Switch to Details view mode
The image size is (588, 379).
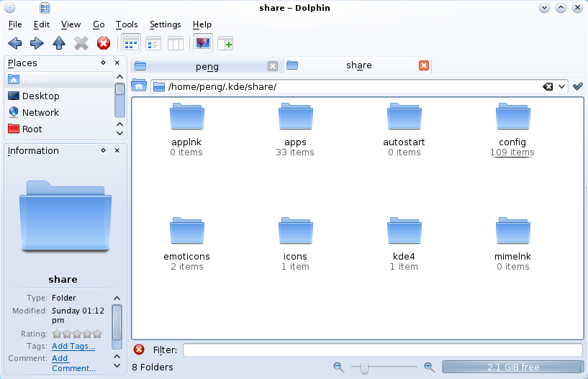click(153, 43)
